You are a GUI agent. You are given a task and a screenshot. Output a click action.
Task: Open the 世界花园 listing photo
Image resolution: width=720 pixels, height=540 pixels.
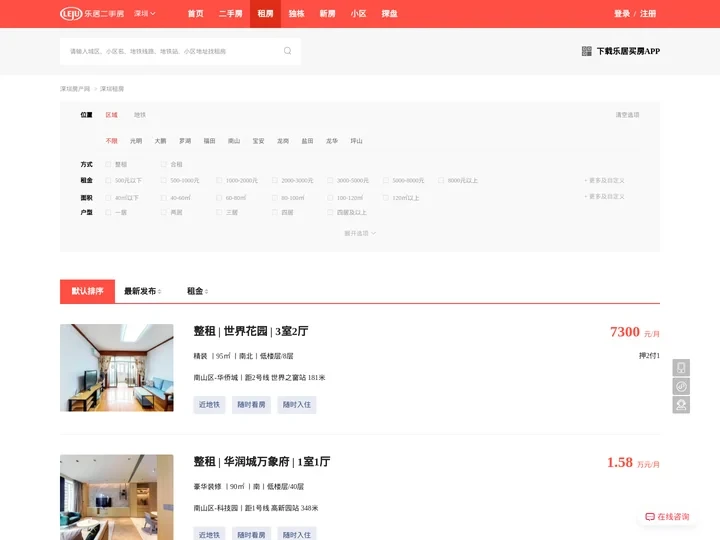[x=117, y=368]
